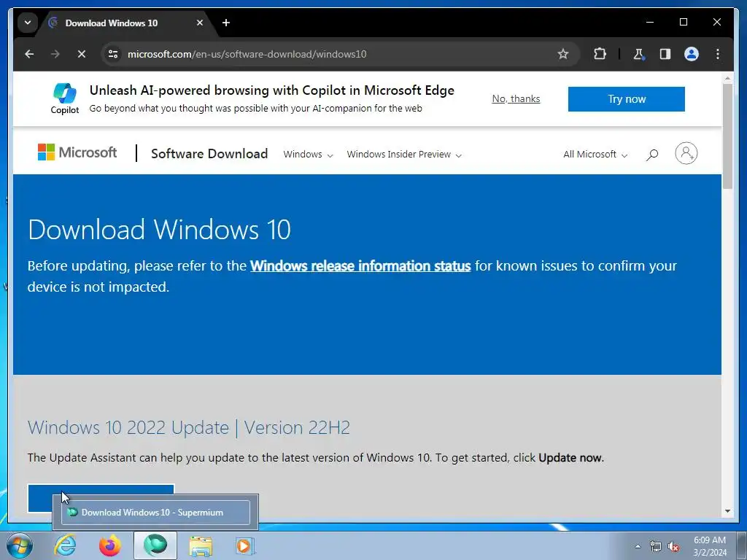Click the muted volume tray icon
Viewport: 747px width, 560px height.
[x=673, y=546]
